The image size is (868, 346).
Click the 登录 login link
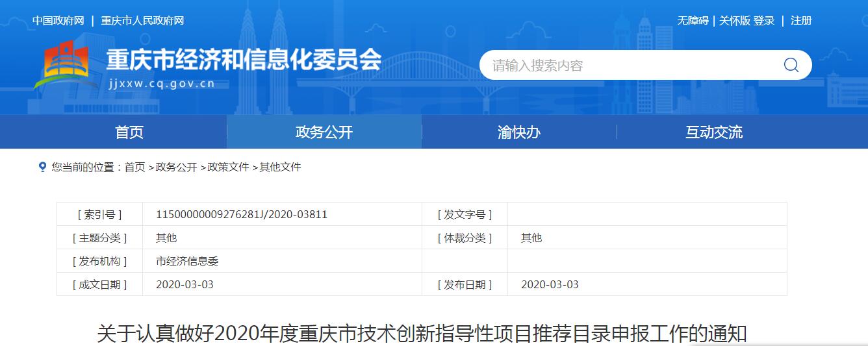click(x=764, y=21)
